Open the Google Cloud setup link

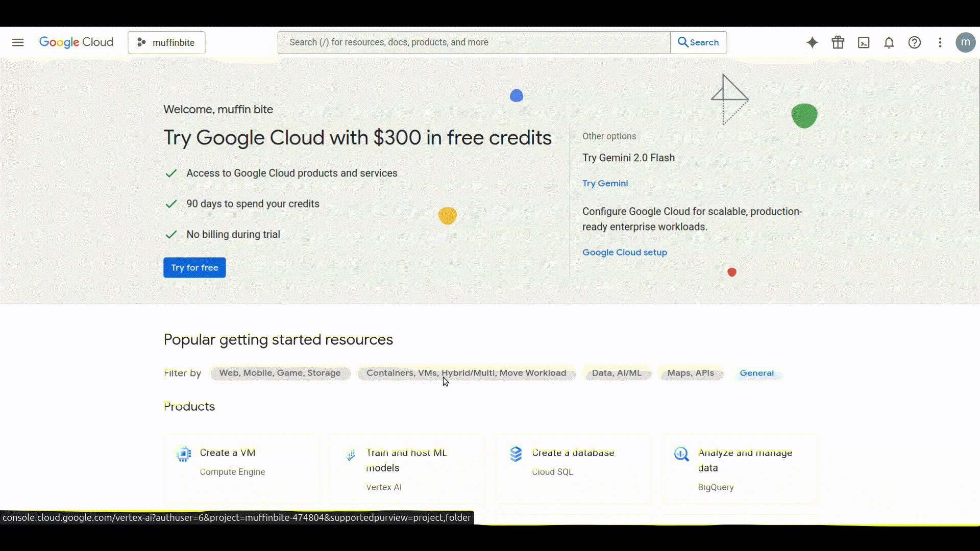pos(624,252)
